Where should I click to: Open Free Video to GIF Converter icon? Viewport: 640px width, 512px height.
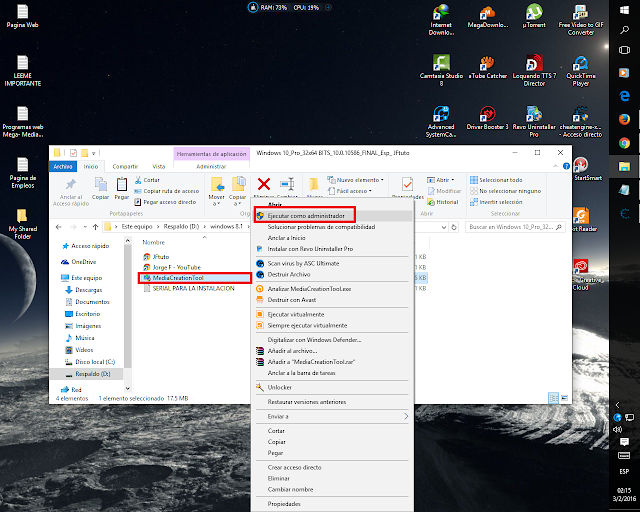(x=581, y=20)
